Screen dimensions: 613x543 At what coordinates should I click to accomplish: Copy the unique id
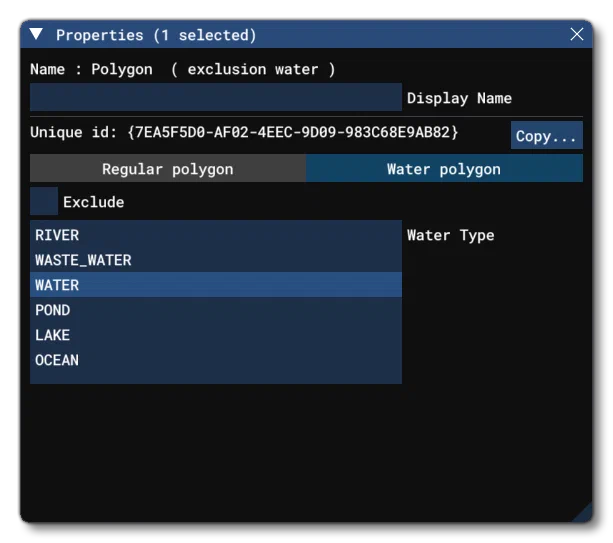coord(546,135)
